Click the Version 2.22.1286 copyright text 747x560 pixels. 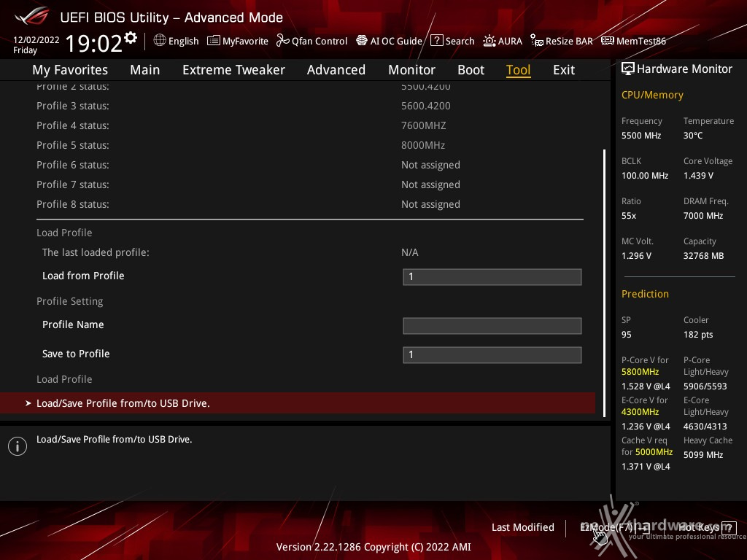pyautogui.click(x=373, y=547)
